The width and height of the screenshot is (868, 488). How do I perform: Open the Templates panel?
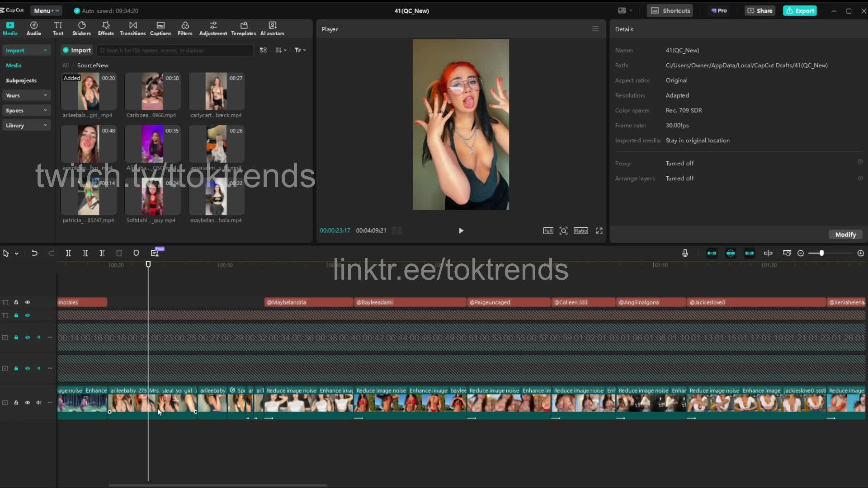244,28
